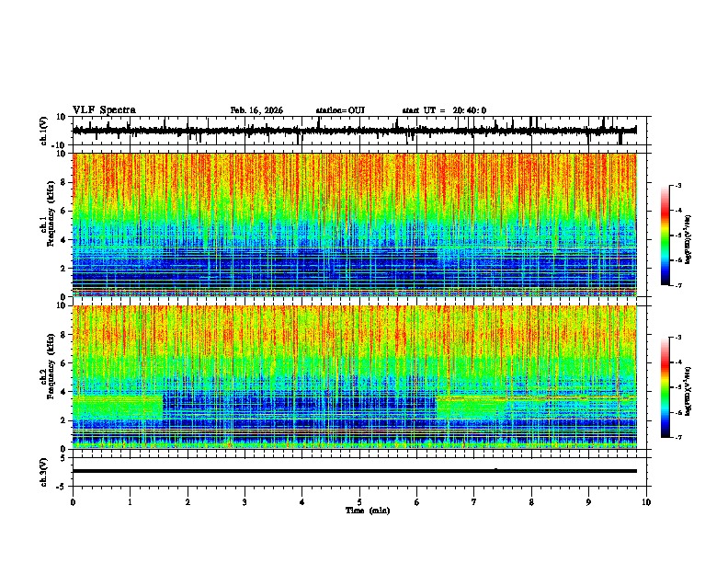
Task: Click tick label "1" on the time axis
Action: click(x=130, y=502)
